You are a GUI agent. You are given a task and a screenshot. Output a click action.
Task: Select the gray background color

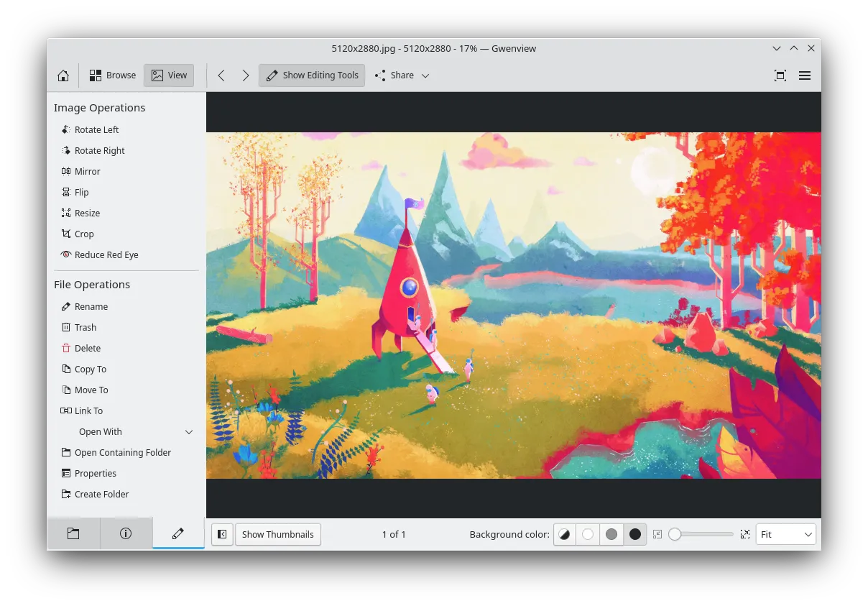click(611, 534)
